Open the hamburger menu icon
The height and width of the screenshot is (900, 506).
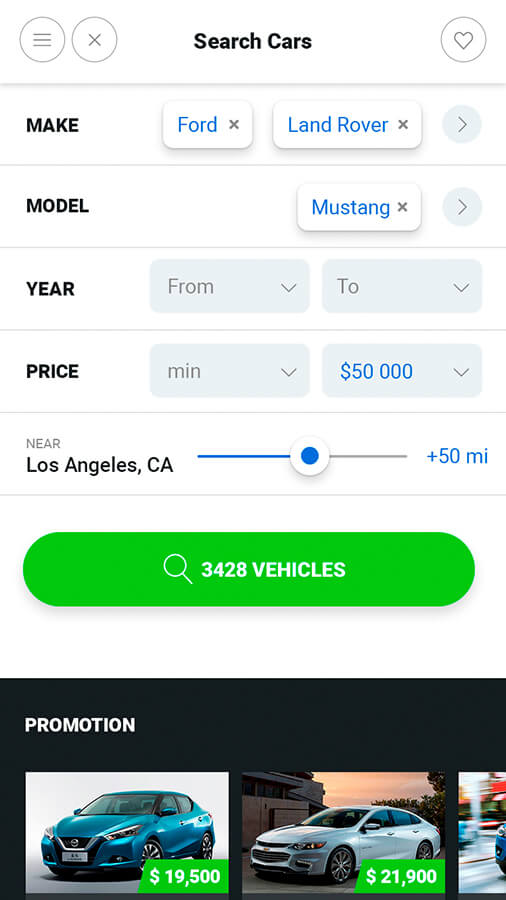click(42, 40)
